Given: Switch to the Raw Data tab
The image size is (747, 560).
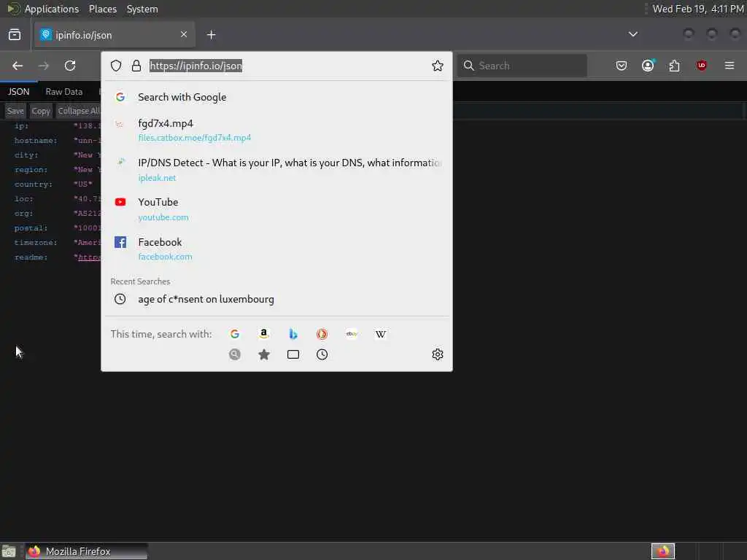Looking at the screenshot, I should [x=64, y=91].
